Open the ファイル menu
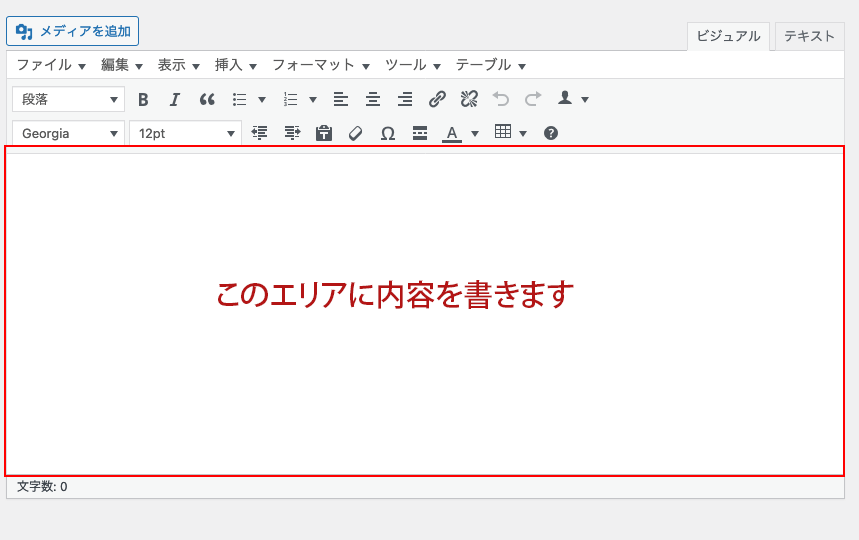The image size is (859, 540). coord(51,65)
